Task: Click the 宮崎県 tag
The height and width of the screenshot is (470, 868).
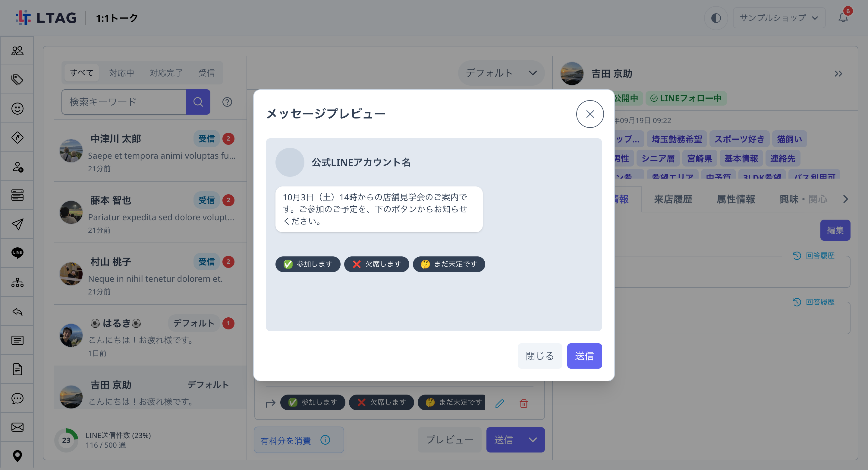Action: point(700,158)
